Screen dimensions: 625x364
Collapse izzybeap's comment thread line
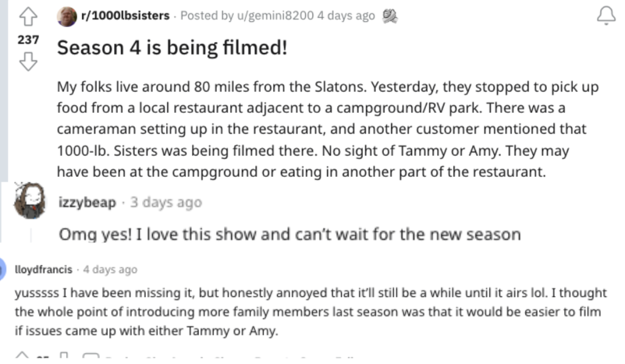pyautogui.click(x=31, y=234)
